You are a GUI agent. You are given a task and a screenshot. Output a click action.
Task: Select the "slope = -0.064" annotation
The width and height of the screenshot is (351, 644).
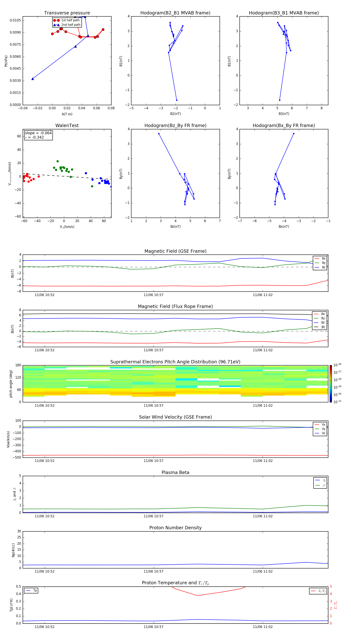click(38, 133)
